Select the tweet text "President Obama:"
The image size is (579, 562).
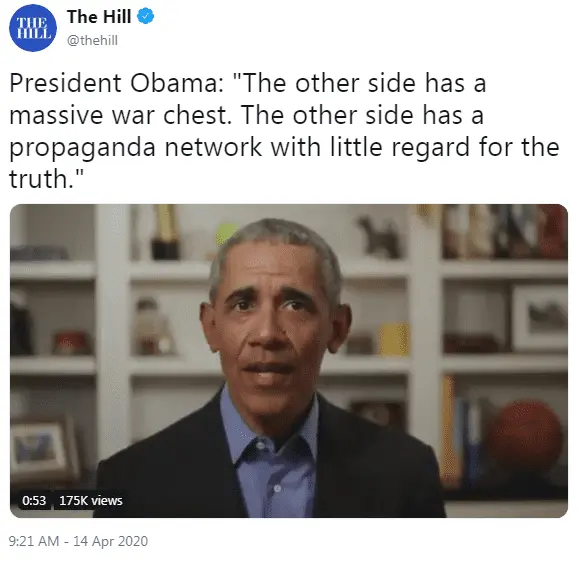[x=117, y=83]
